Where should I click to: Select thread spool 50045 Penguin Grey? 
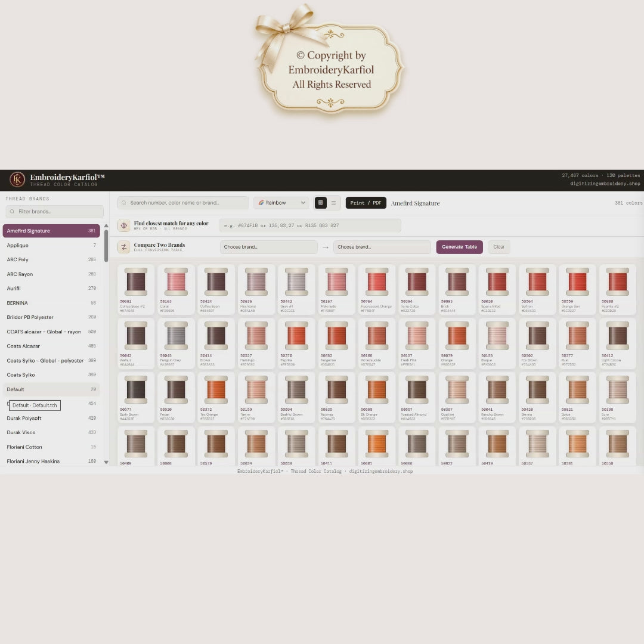pyautogui.click(x=176, y=343)
